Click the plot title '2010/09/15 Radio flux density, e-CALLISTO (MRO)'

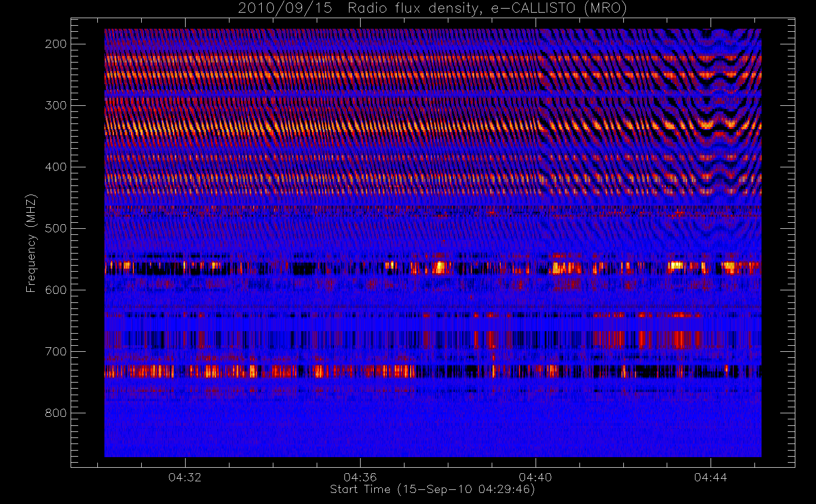[432, 9]
